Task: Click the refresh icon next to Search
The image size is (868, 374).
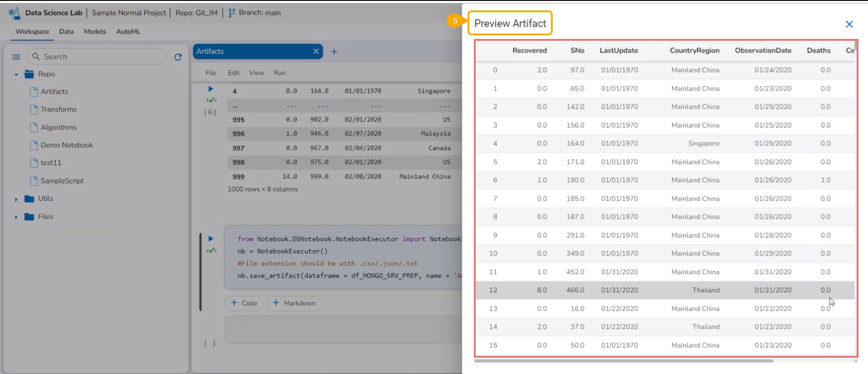Action: (178, 57)
